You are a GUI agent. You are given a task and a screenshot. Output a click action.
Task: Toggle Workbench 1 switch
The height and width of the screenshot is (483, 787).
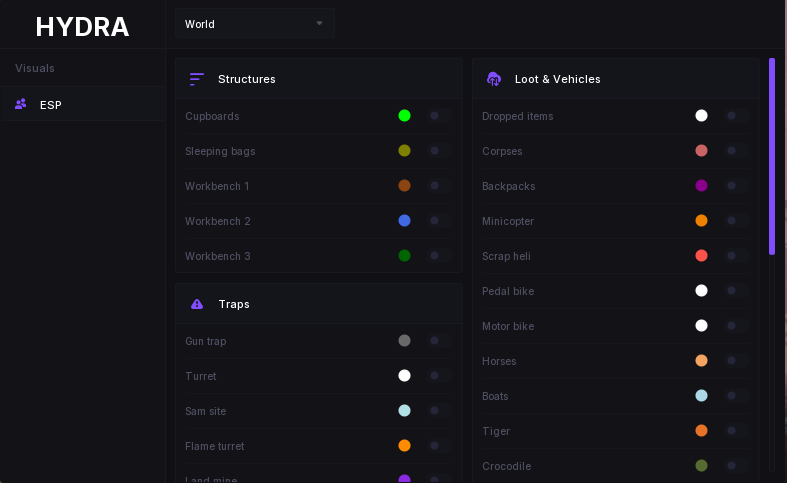[x=439, y=186]
